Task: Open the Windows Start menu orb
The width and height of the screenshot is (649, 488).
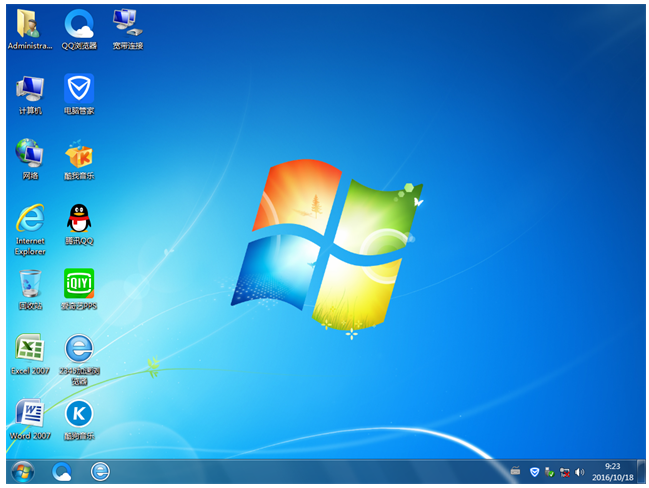Action: [21, 470]
